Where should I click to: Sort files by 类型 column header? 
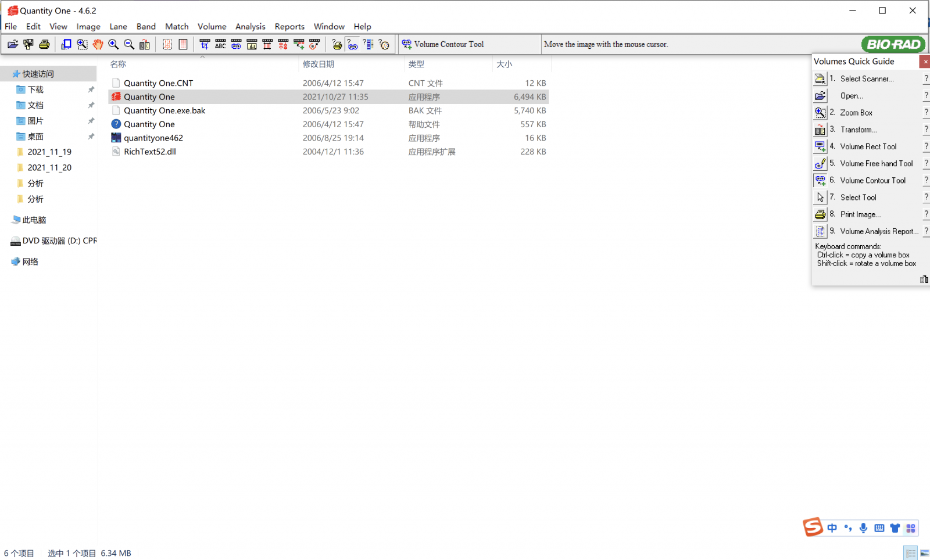coord(416,64)
